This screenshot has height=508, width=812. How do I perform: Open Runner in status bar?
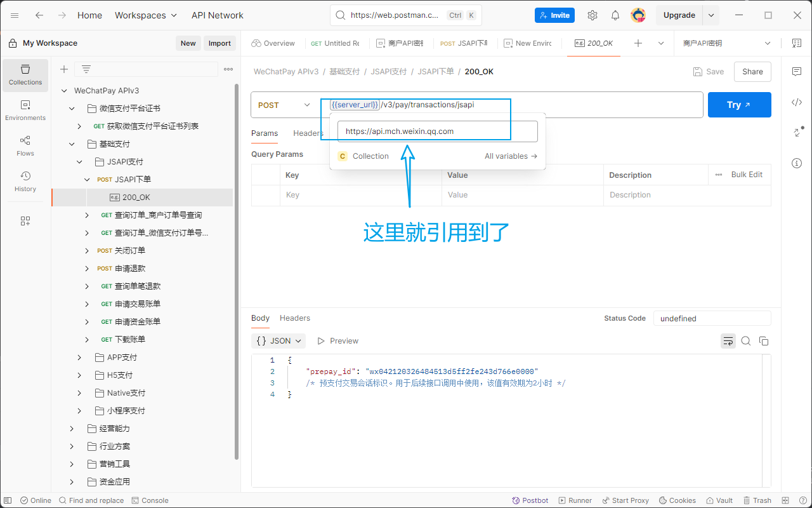tap(575, 500)
